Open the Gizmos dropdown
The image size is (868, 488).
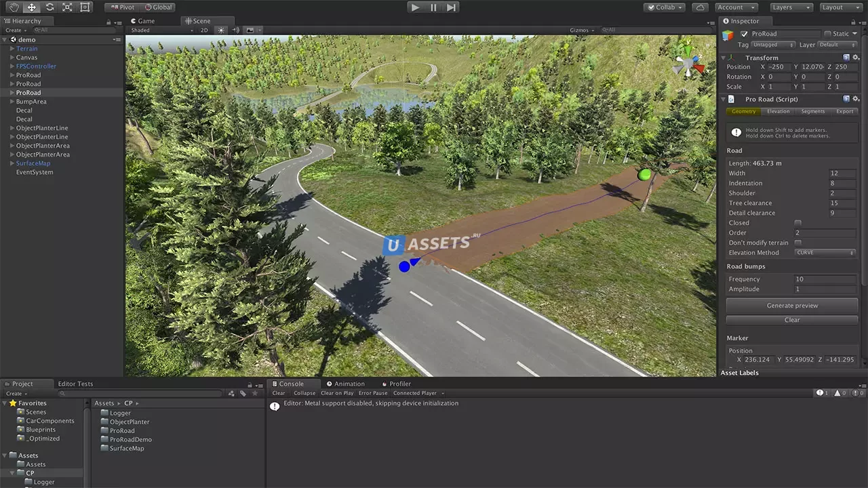(x=583, y=30)
